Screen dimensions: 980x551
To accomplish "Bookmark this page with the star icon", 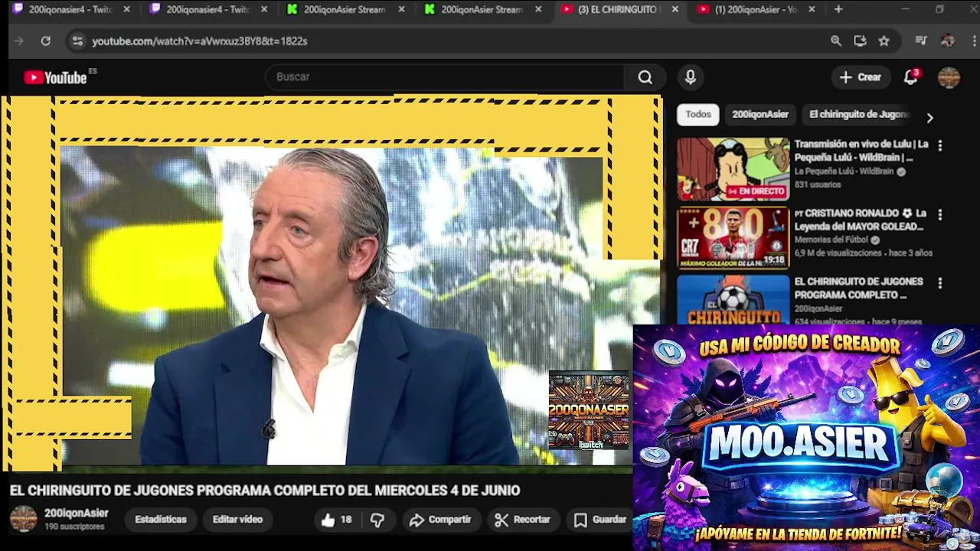I will tap(884, 41).
